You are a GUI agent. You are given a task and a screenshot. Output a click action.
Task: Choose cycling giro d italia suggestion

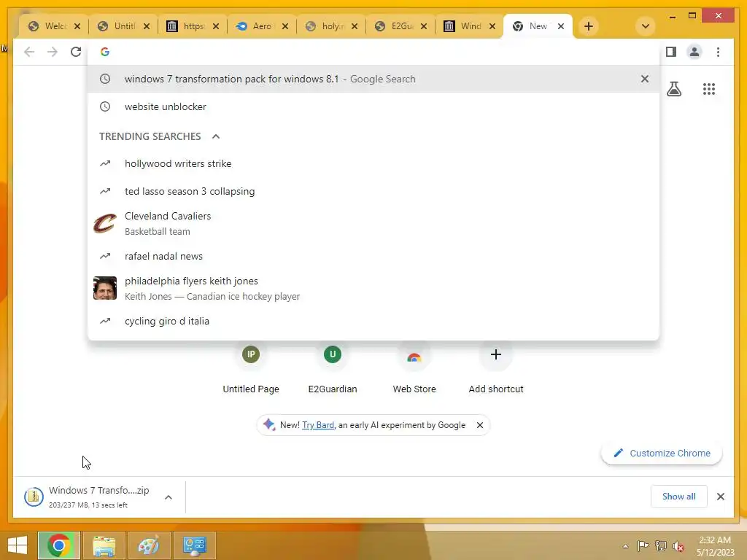(373, 321)
